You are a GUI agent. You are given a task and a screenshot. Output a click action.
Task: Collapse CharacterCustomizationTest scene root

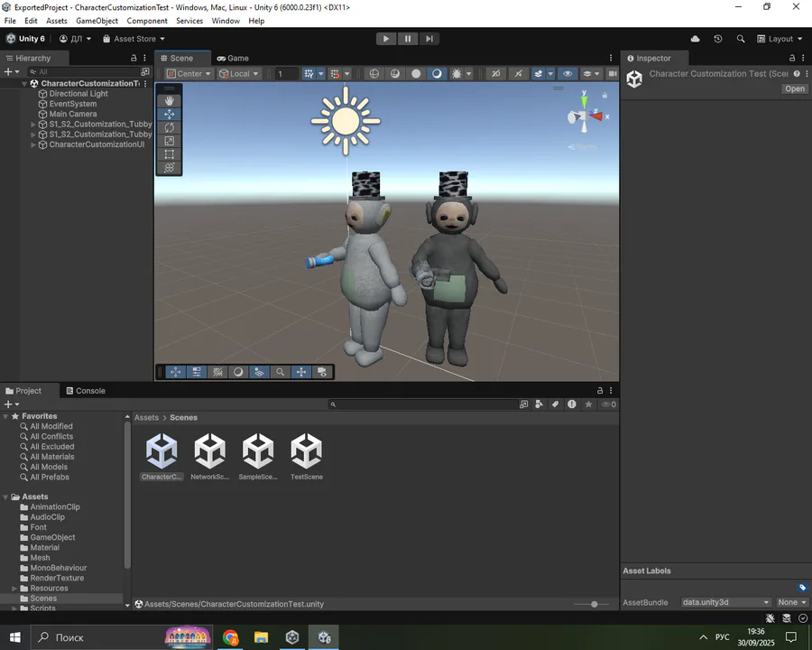[24, 83]
